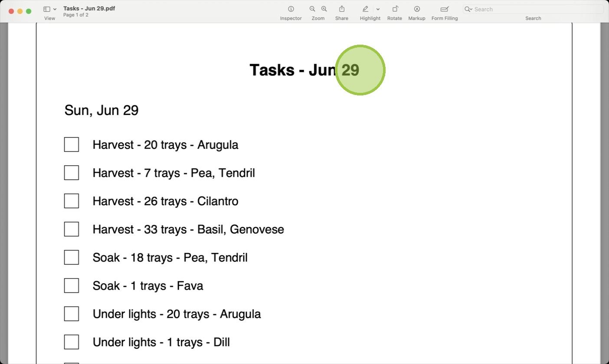Show the Markup toolbar

tap(417, 9)
